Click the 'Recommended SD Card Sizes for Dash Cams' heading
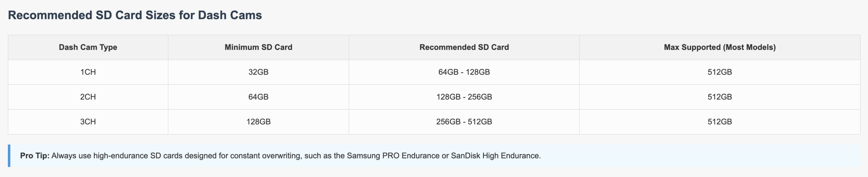Image resolution: width=868 pixels, height=177 pixels. click(135, 15)
